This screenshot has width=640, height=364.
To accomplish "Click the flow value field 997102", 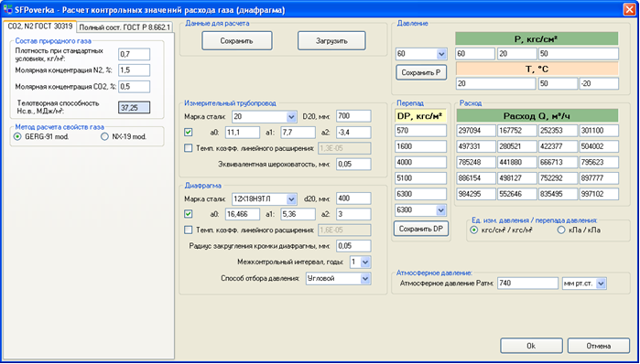I will pos(599,194).
